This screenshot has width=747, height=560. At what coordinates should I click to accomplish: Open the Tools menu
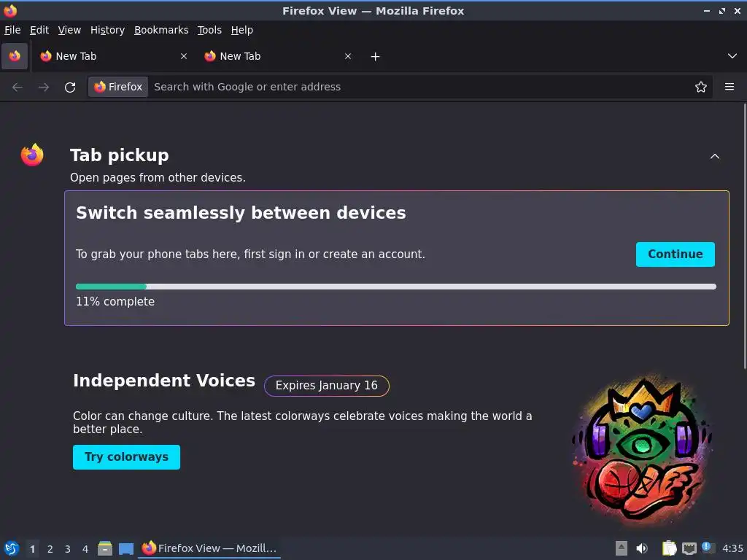click(x=209, y=30)
